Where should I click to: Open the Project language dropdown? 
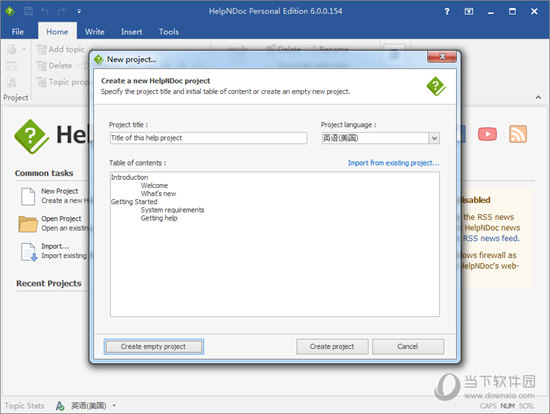coord(434,138)
